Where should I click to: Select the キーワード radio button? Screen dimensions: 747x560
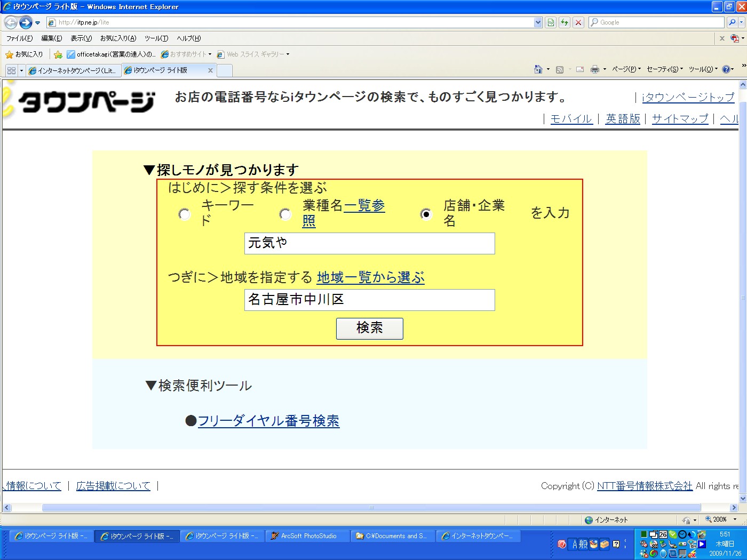click(185, 214)
